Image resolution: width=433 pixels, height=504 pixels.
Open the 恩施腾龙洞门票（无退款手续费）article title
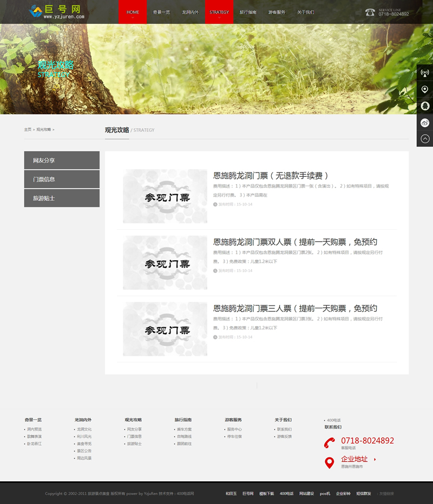point(271,176)
